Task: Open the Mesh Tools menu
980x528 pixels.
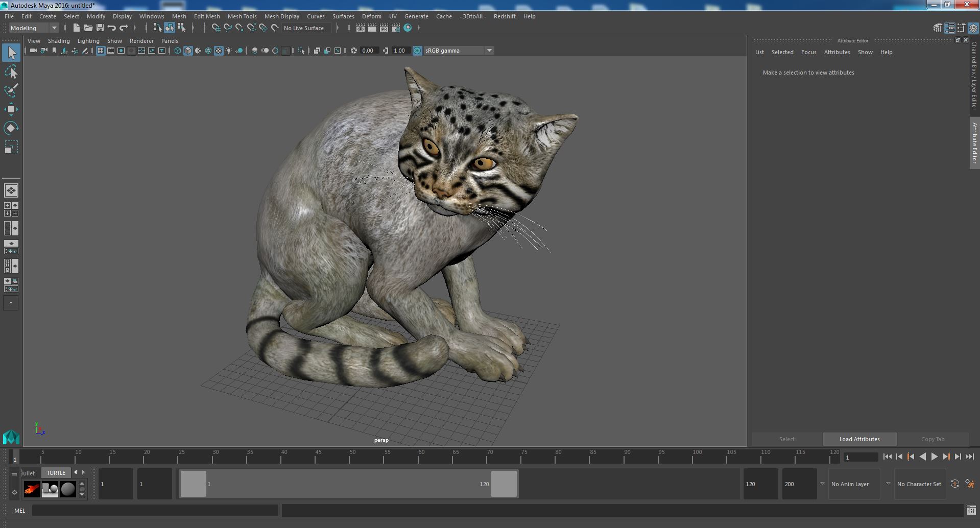Action: [242, 16]
